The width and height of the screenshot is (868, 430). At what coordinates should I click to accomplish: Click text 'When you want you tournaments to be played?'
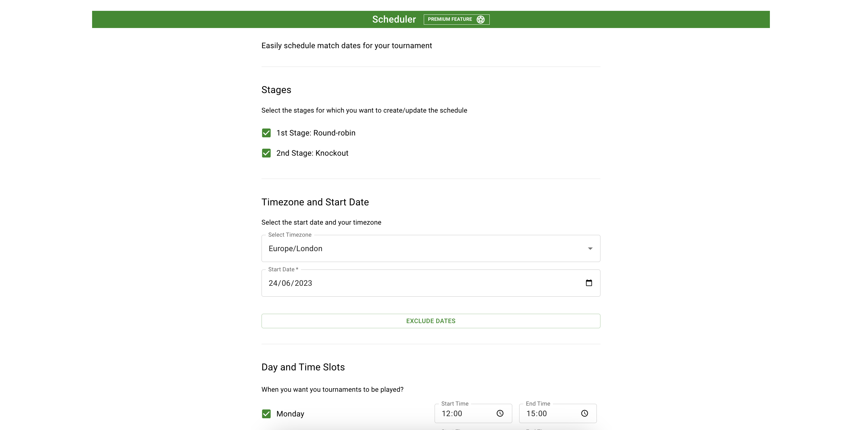(332, 390)
